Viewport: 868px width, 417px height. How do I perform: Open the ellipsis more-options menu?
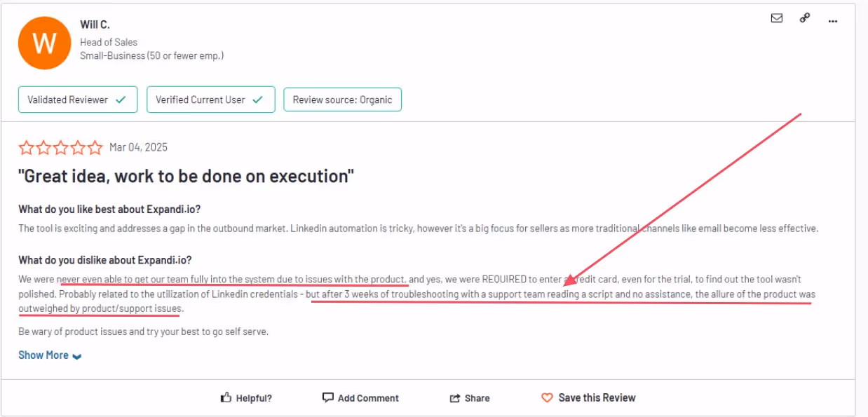pos(833,21)
